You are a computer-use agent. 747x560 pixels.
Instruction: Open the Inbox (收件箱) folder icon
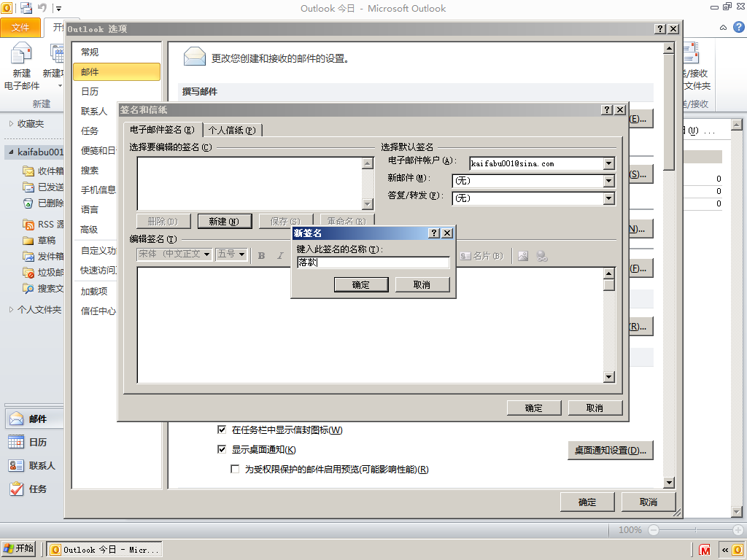pyautogui.click(x=28, y=171)
